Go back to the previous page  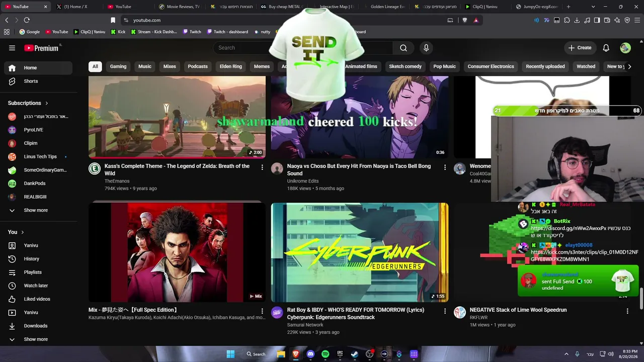tap(7, 20)
